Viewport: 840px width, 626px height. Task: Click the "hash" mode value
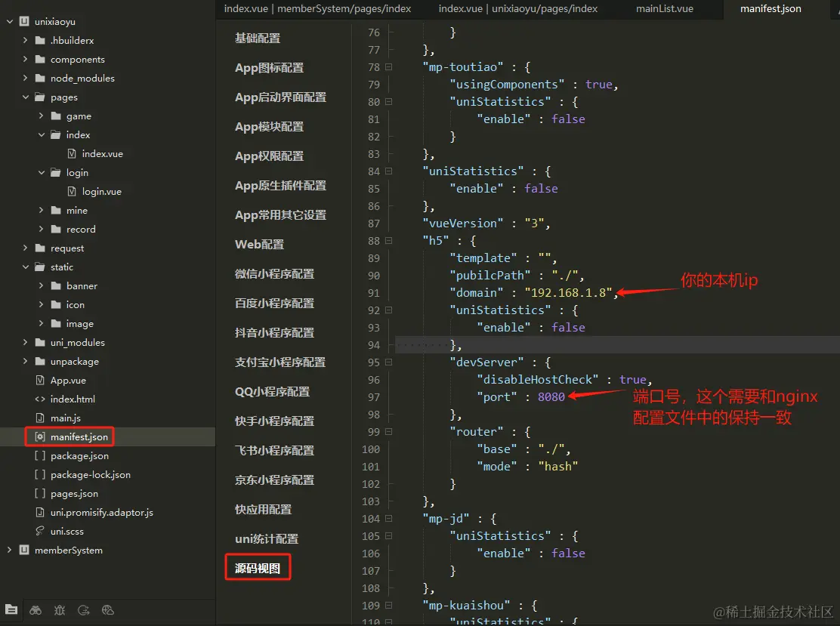558,467
